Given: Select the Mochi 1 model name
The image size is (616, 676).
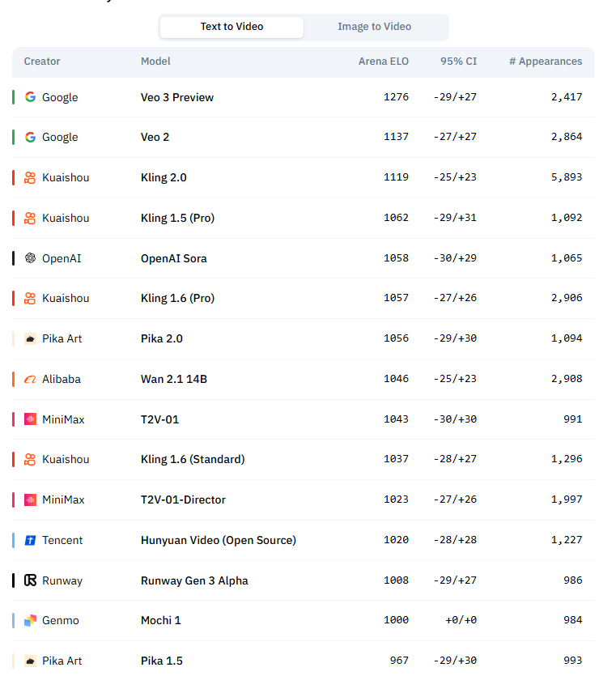Looking at the screenshot, I should point(161,621).
